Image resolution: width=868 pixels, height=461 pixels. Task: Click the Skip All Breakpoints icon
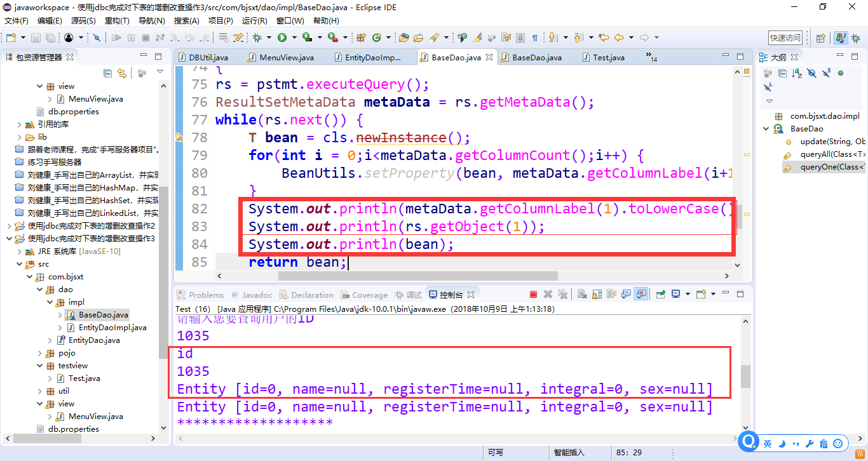point(97,37)
